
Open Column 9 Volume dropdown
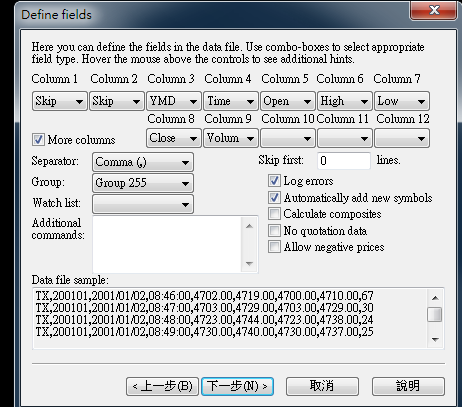pos(231,138)
